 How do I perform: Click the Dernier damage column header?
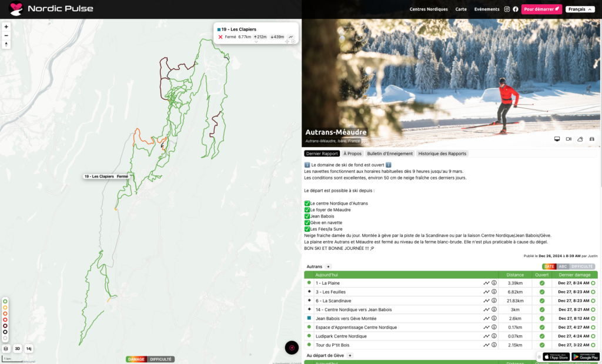tap(574, 275)
